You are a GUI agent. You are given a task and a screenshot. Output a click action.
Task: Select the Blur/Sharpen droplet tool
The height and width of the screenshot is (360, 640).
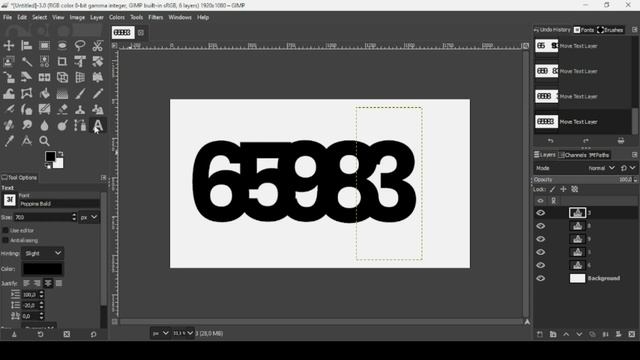coord(44,125)
